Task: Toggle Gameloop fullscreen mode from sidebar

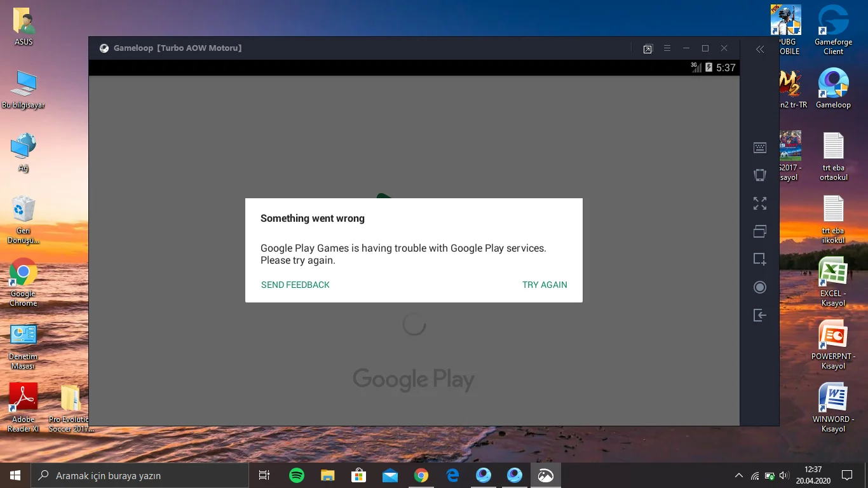Action: pyautogui.click(x=760, y=203)
